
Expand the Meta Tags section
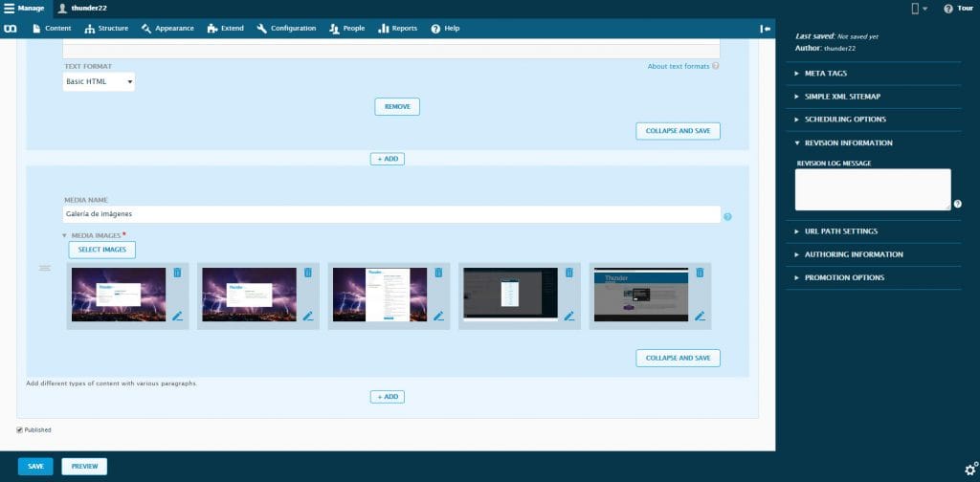[825, 74]
